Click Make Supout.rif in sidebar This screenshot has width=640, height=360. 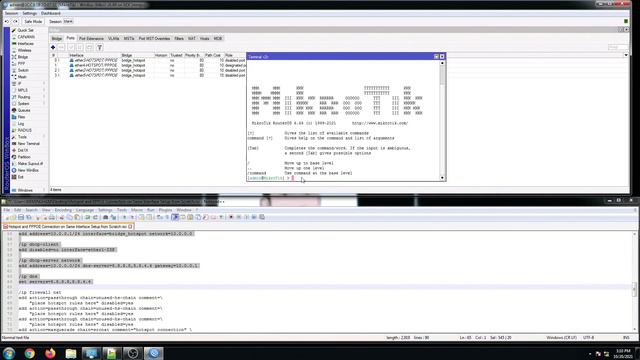30,164
